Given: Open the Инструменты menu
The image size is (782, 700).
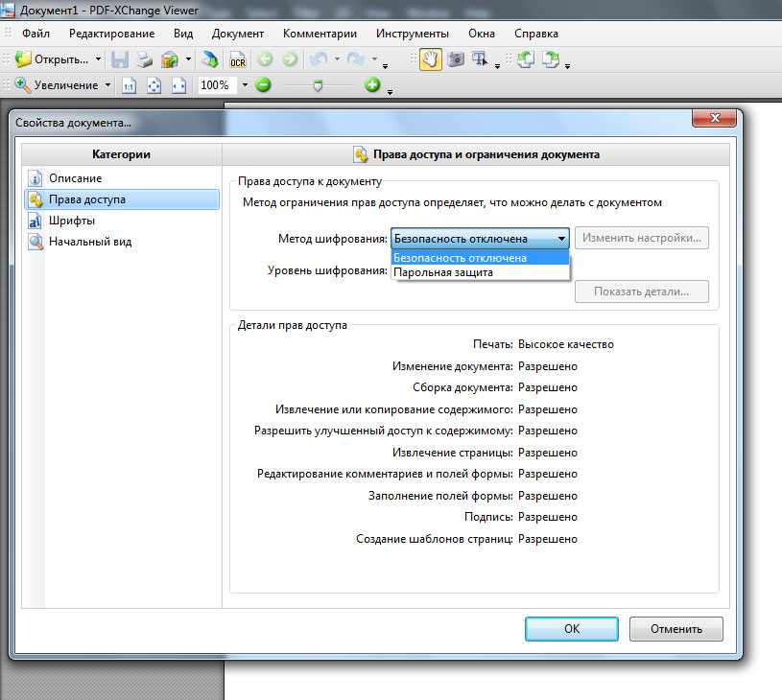Looking at the screenshot, I should 413,34.
